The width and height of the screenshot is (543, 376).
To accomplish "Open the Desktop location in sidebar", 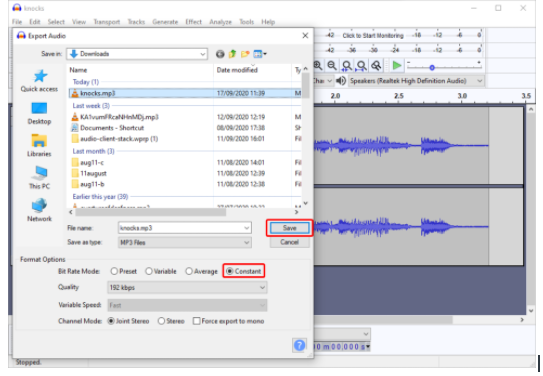I will (x=39, y=114).
